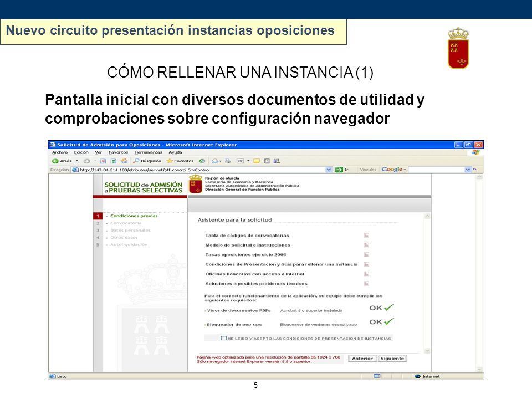Click inner panel scrollbar down arrow
The height and width of the screenshot is (399, 532).
[x=427, y=350]
